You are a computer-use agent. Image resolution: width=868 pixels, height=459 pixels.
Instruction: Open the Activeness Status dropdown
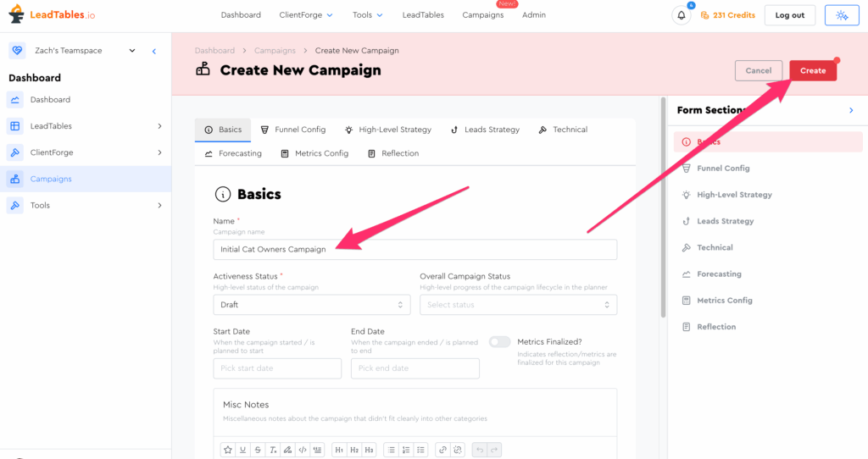(311, 305)
